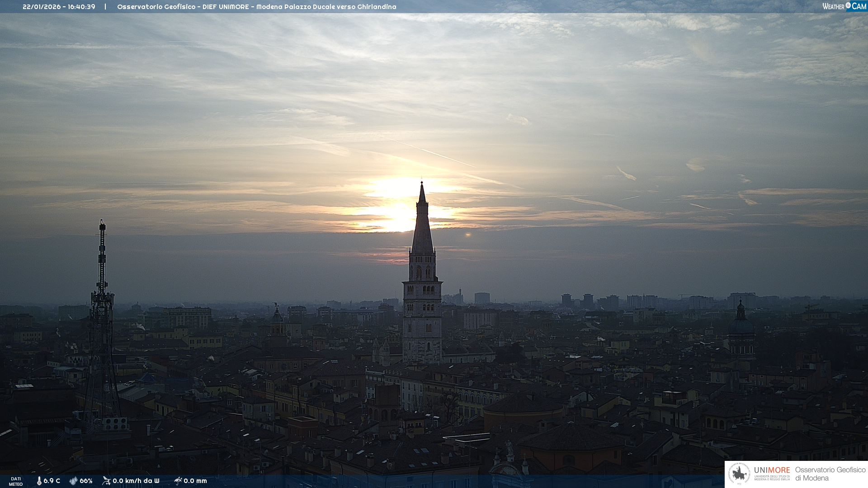Viewport: 868px width, 488px height.
Task: Click the small lens flare spot
Action: (x=468, y=235)
